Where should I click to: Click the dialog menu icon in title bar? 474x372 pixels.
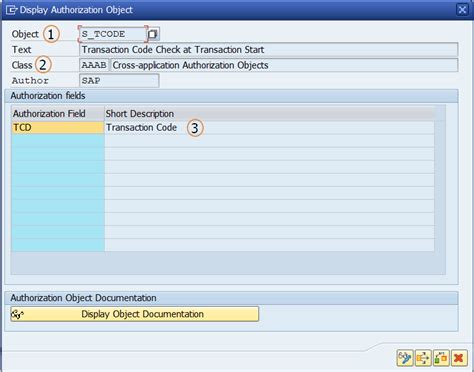[11, 10]
